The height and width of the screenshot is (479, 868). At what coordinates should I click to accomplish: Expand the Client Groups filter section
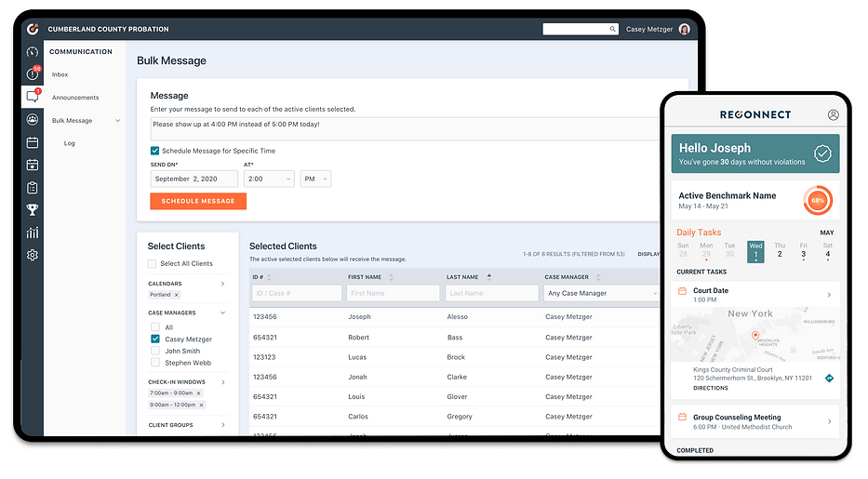(222, 425)
